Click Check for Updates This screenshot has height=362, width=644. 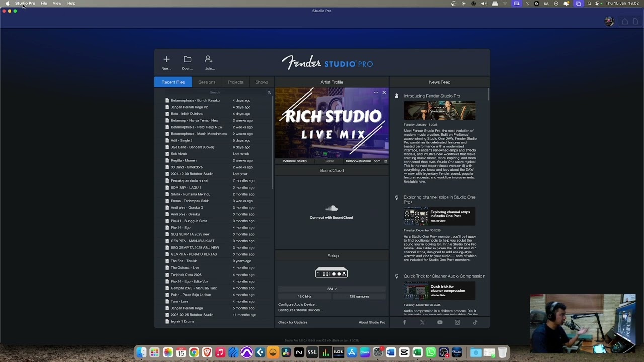click(x=293, y=322)
